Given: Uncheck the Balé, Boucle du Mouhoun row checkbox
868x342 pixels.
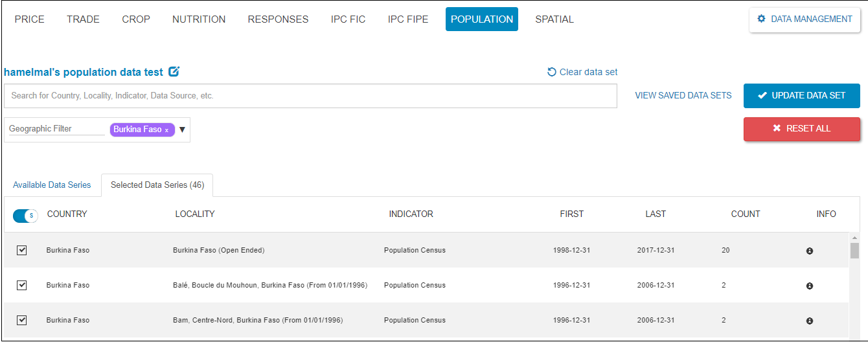Looking at the screenshot, I should point(22,285).
